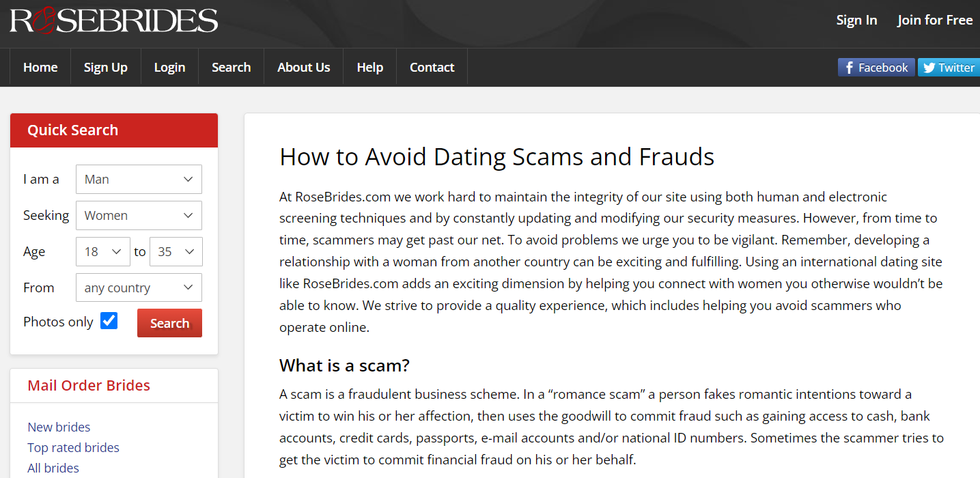Click the Login navigation item
Screen dimensions: 980x478
point(169,67)
